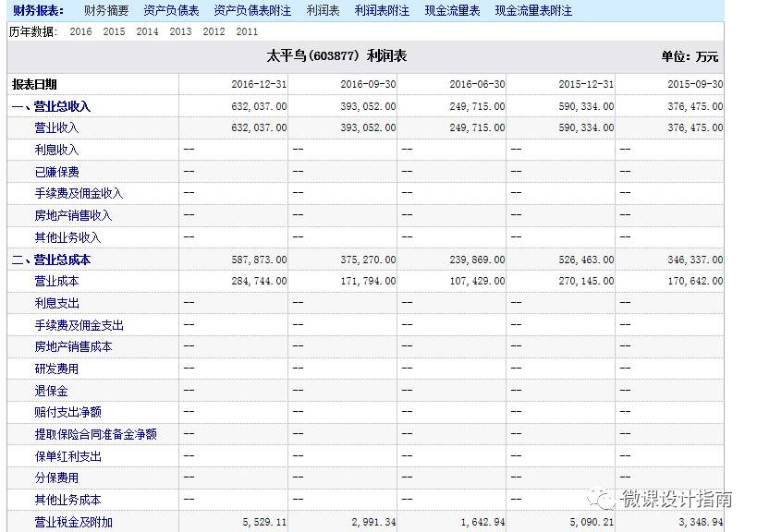Click the 退保金 row label
The image size is (757, 532).
(51, 392)
